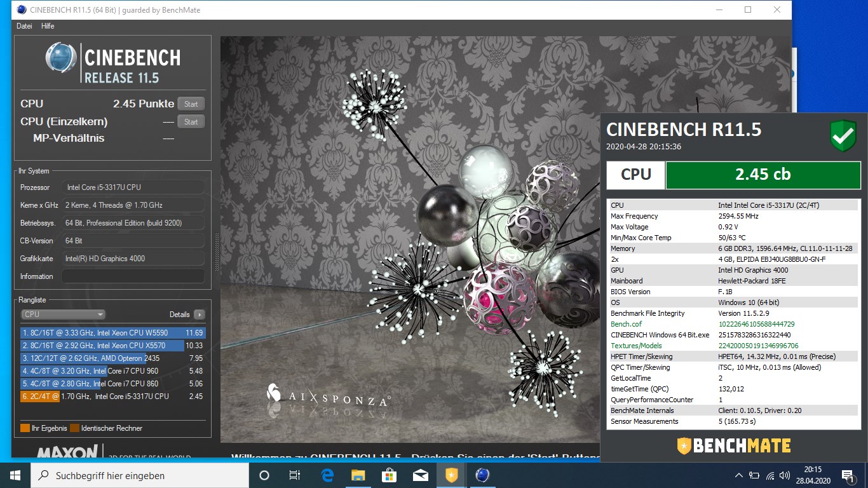Start the CPU (Einzelkern) benchmark
Screen dimensions: 868x488
191,122
